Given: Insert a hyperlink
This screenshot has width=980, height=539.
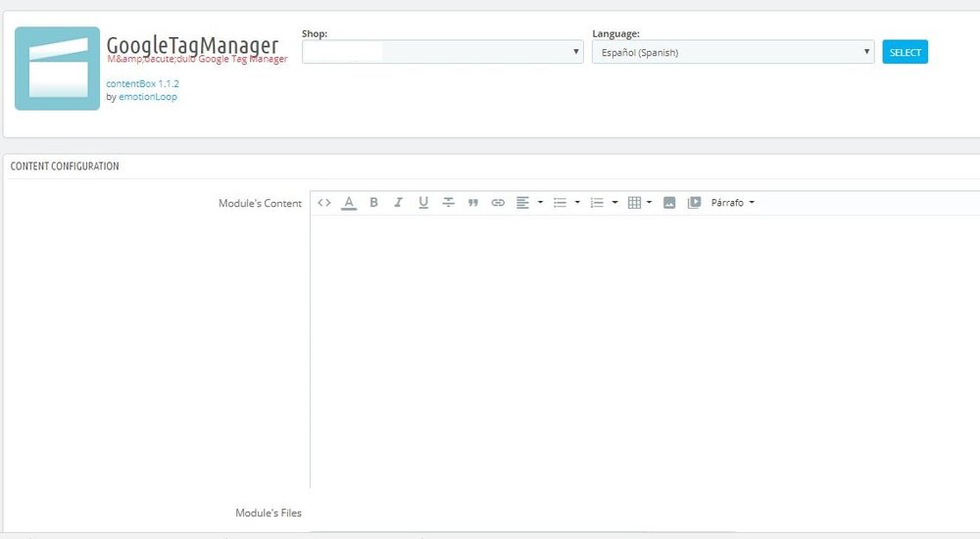Looking at the screenshot, I should point(498,203).
